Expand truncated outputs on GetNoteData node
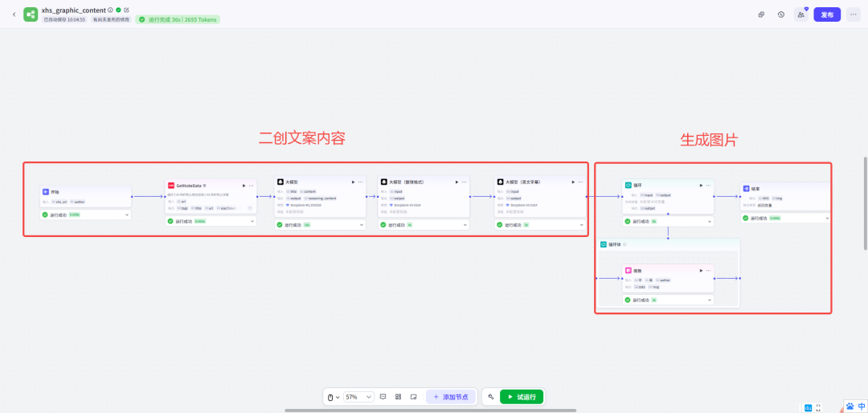Screen dimensions: 868x413 (x=250, y=208)
